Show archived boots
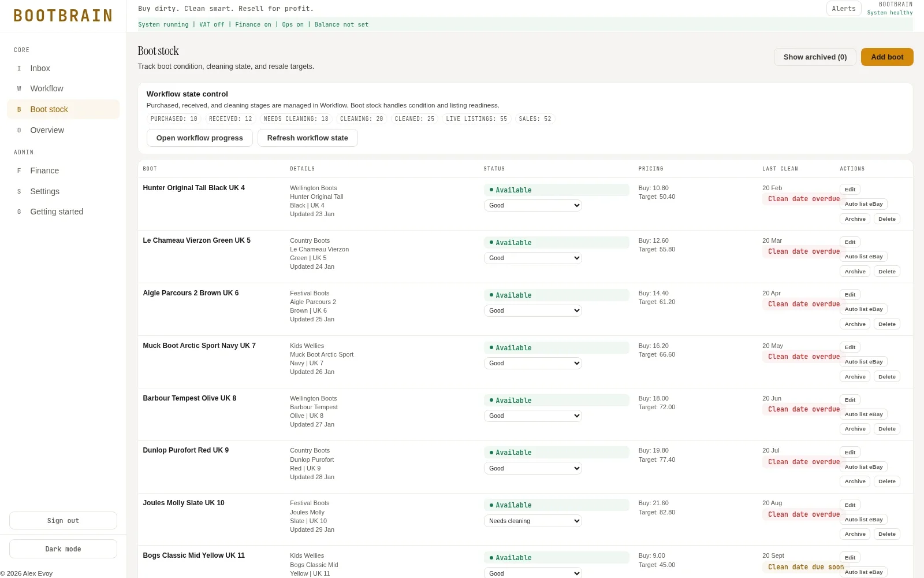The height and width of the screenshot is (578, 924). click(x=815, y=57)
